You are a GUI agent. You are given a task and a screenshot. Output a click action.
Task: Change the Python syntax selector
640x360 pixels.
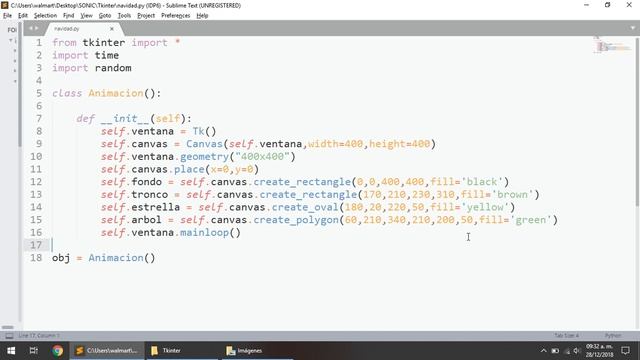(613, 336)
